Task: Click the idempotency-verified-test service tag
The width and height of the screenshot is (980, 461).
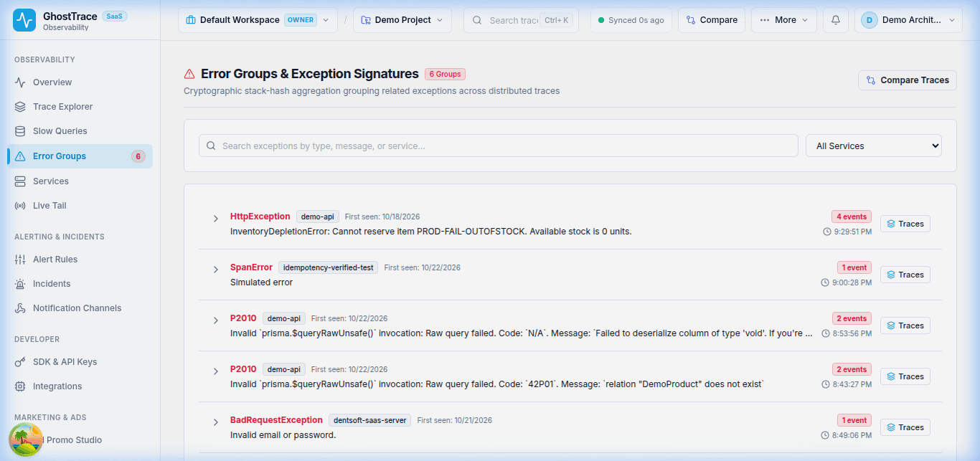Action: click(328, 267)
